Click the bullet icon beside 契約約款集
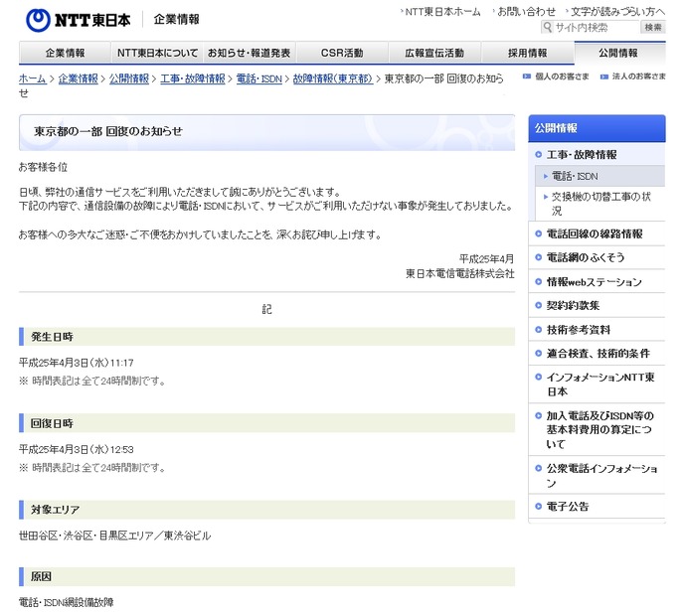 (538, 305)
